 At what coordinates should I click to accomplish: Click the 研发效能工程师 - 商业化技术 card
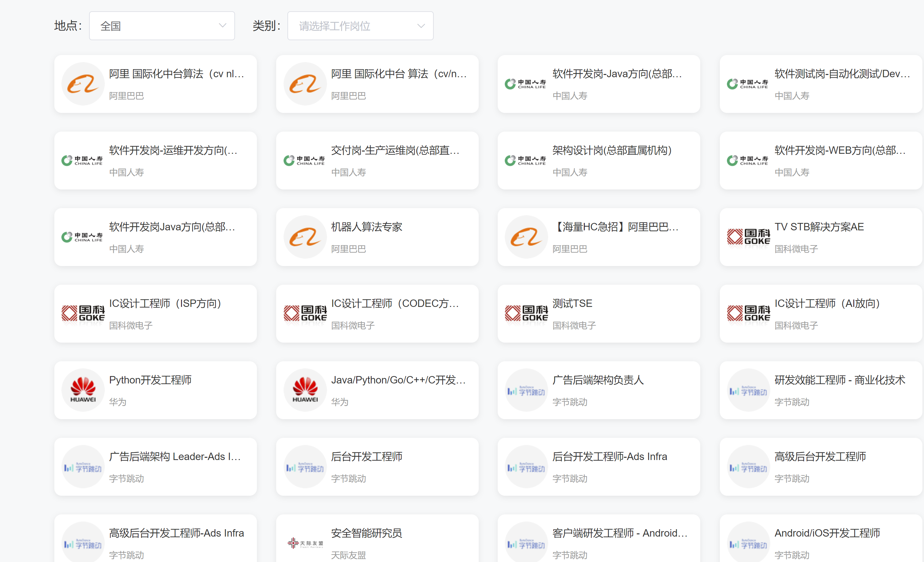point(820,390)
